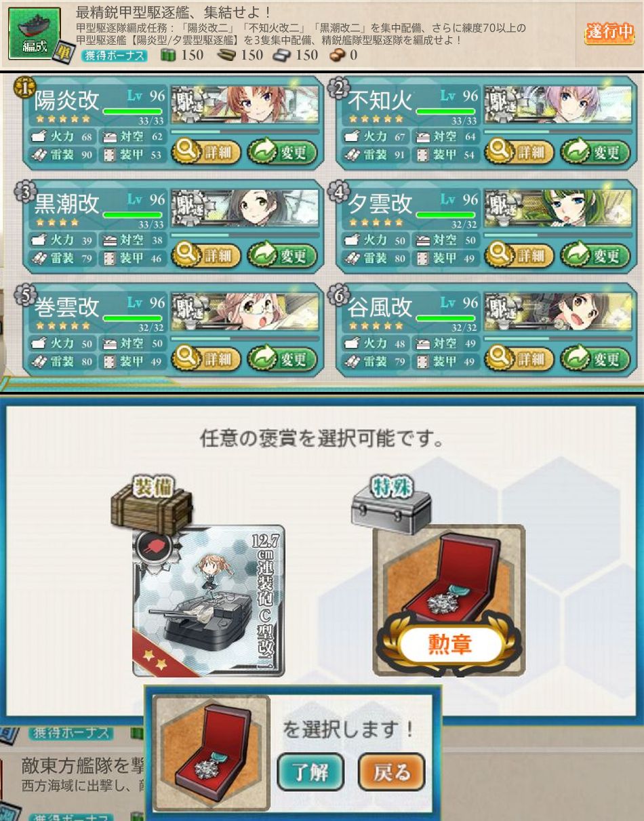Confirm the selection with the 了解 button
The image size is (644, 821).
[310, 772]
